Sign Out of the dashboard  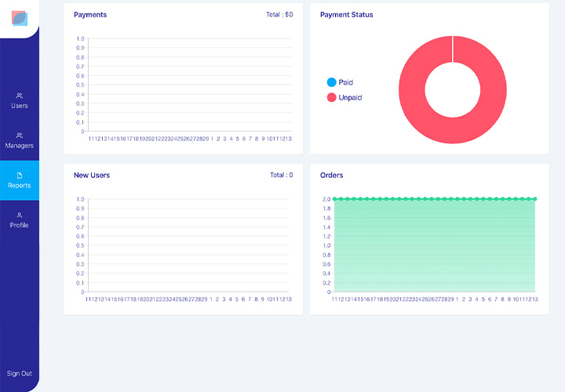click(20, 373)
